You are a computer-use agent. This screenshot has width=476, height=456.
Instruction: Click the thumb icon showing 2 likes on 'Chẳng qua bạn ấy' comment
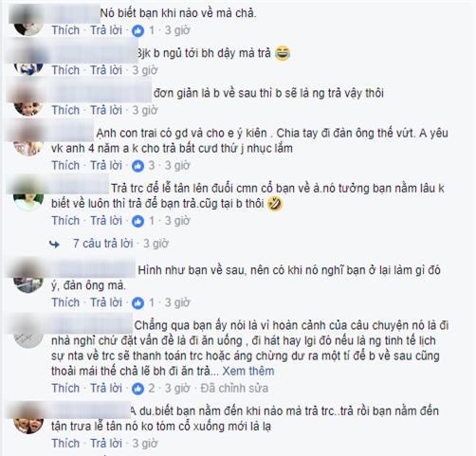[x=137, y=389]
